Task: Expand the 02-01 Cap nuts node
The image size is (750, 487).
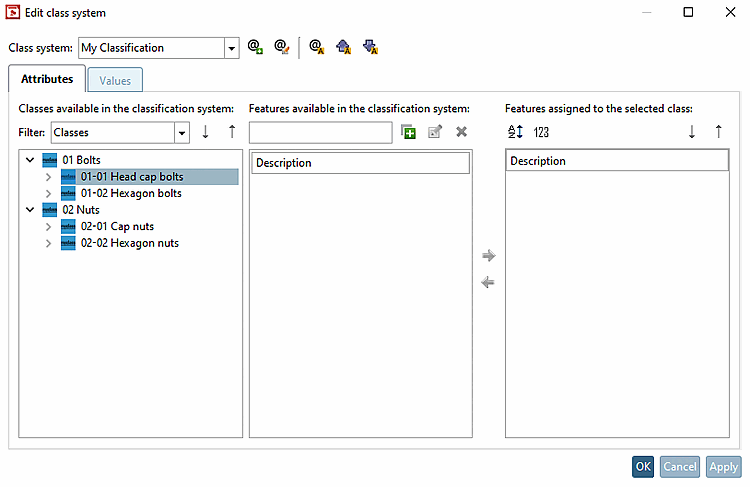Action: pos(48,227)
